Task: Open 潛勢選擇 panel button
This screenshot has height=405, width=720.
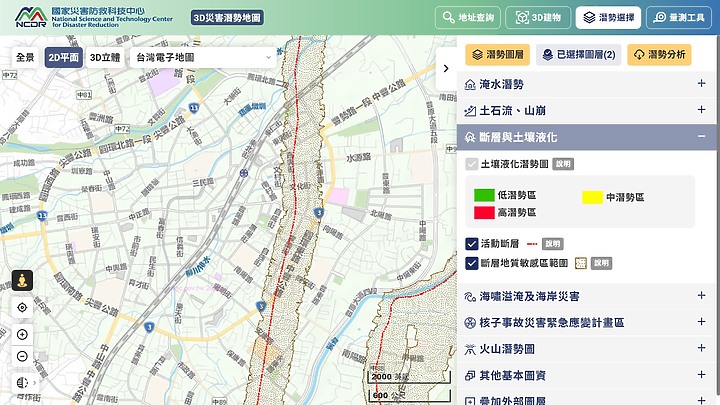Action: [x=608, y=17]
